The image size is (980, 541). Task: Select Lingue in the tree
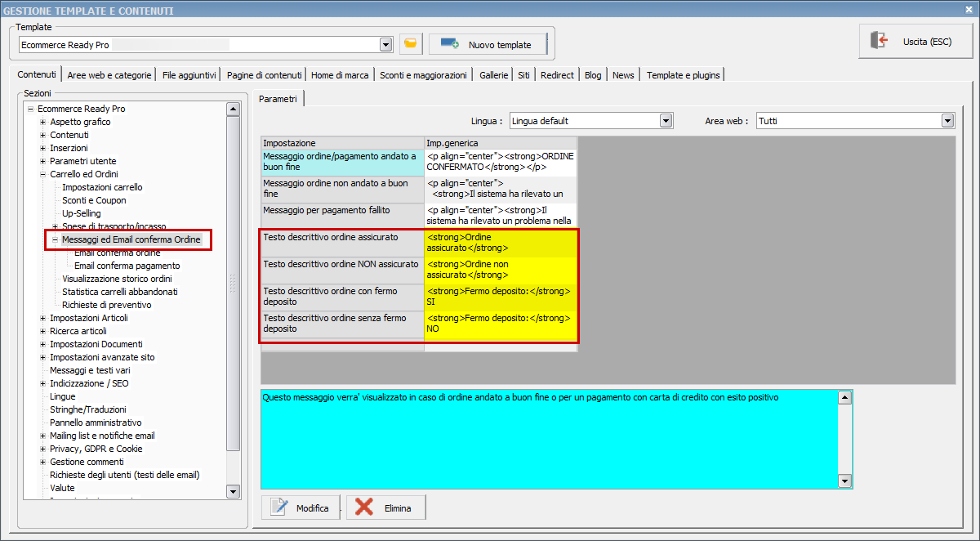tap(63, 396)
